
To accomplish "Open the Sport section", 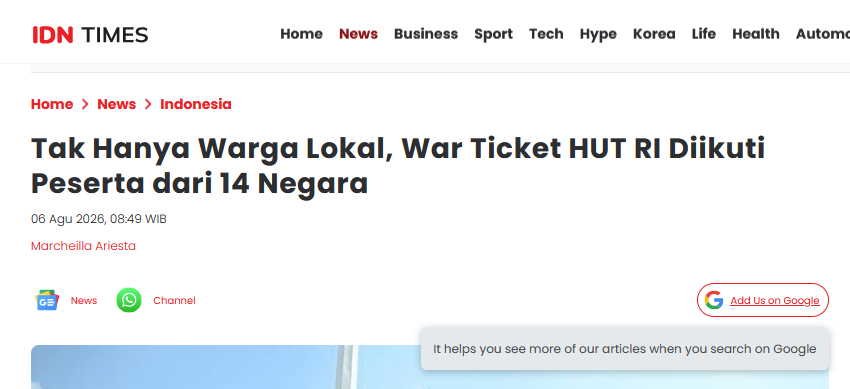I will pos(493,34).
